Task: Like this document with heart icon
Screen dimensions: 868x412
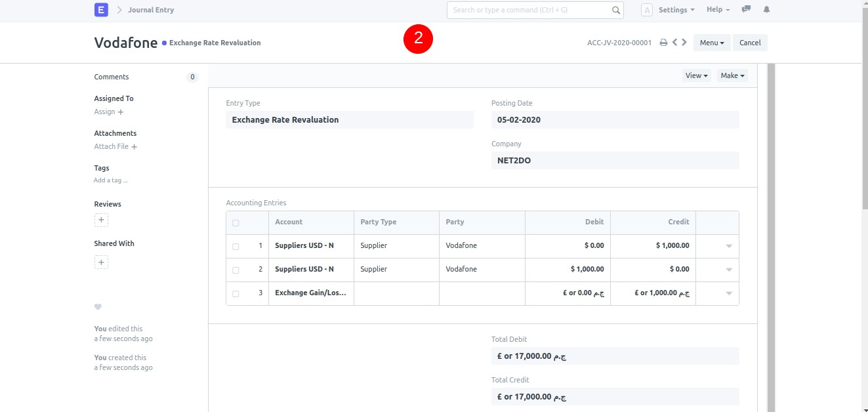Action: click(98, 307)
